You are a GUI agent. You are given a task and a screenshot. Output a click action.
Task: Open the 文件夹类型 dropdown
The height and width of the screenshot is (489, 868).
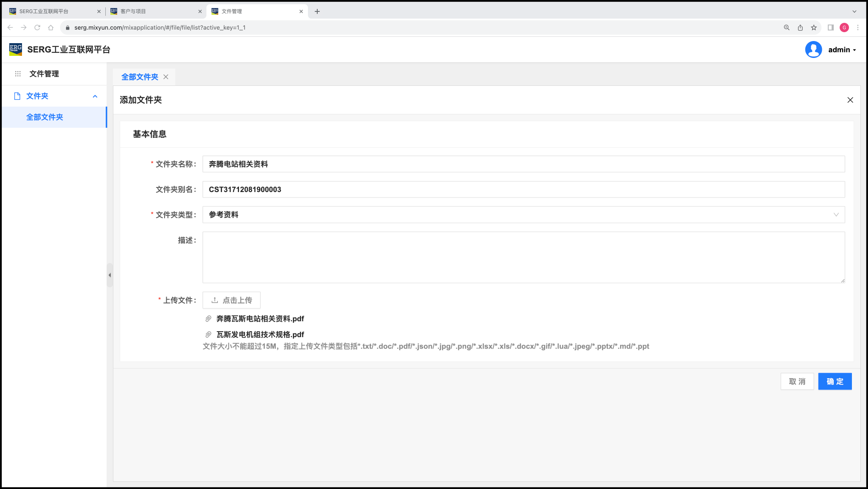point(523,215)
